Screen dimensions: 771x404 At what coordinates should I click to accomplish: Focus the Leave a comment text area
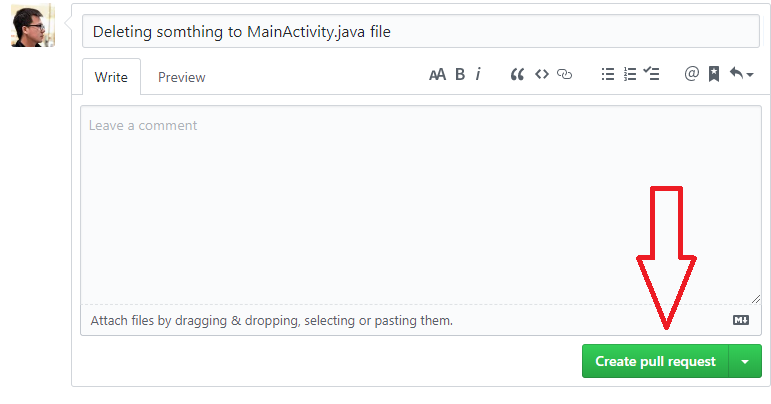[x=421, y=205]
